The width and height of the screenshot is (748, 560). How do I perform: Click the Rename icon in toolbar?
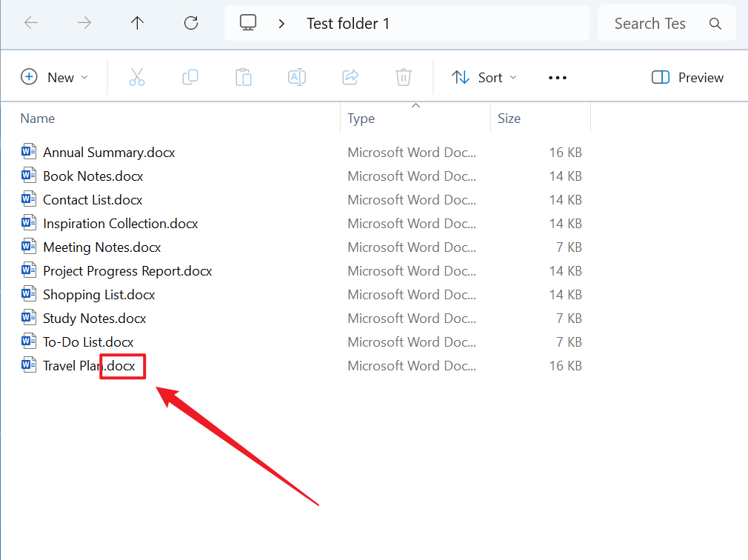(x=297, y=77)
